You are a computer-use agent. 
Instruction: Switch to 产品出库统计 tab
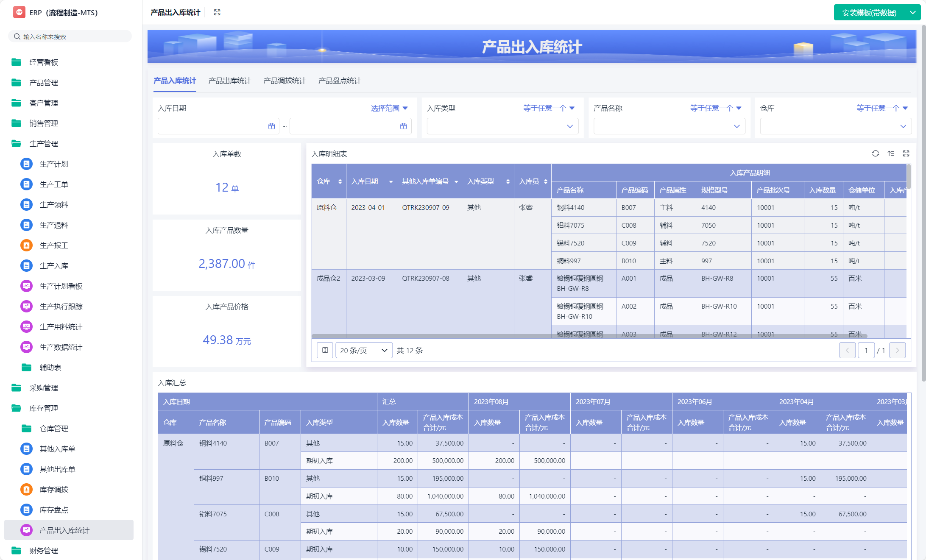point(229,81)
